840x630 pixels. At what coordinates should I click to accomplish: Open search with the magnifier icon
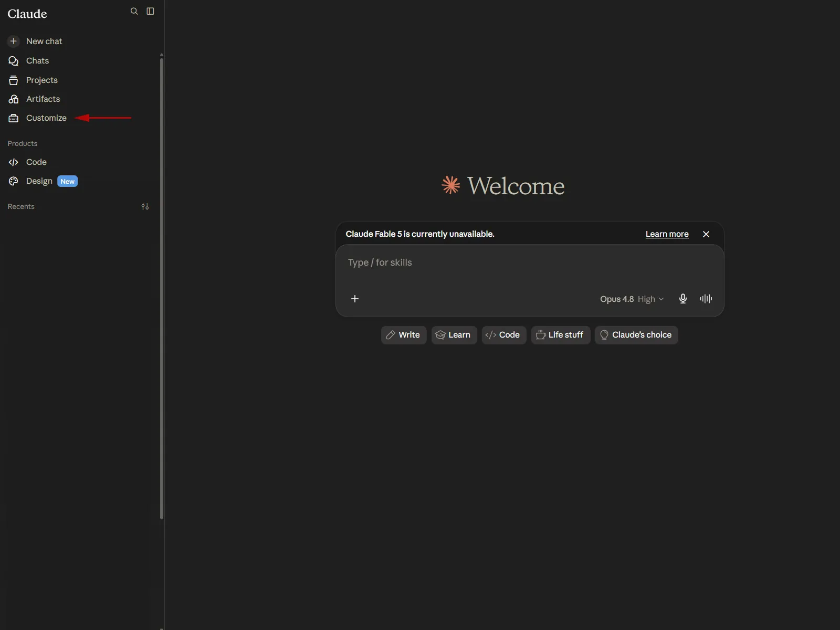[134, 11]
